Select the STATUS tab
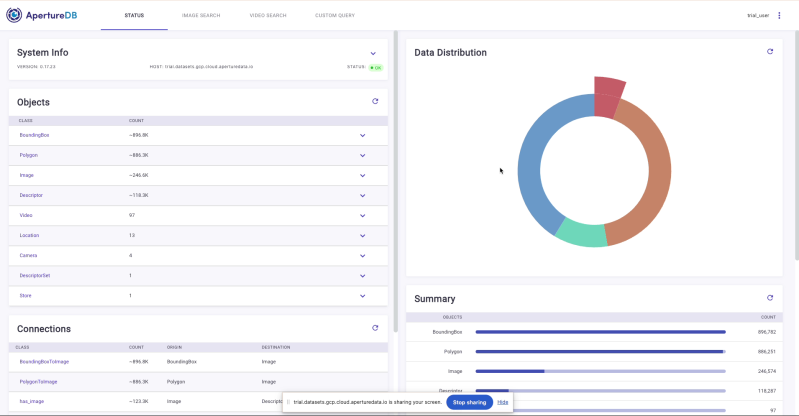The width and height of the screenshot is (799, 416). [134, 15]
